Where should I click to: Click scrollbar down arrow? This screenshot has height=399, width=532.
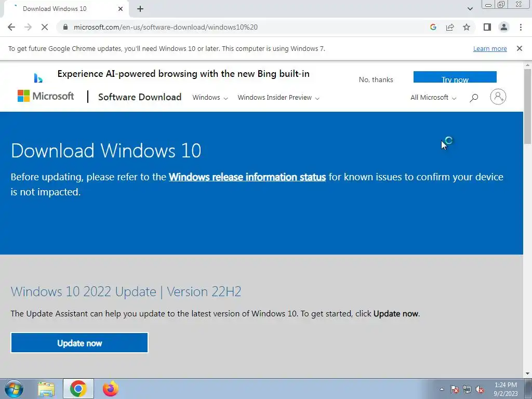[x=528, y=374]
